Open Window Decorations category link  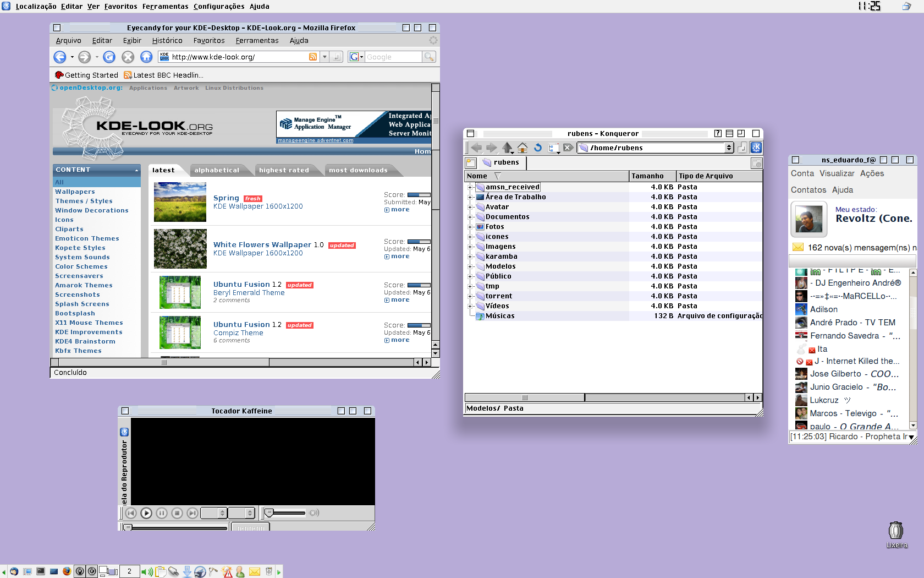point(92,210)
